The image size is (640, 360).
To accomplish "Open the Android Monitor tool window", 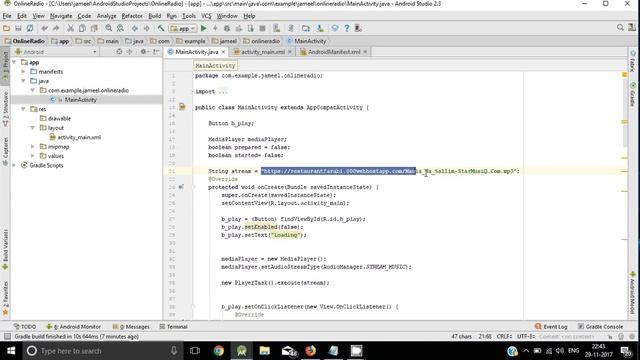I will coord(73,327).
